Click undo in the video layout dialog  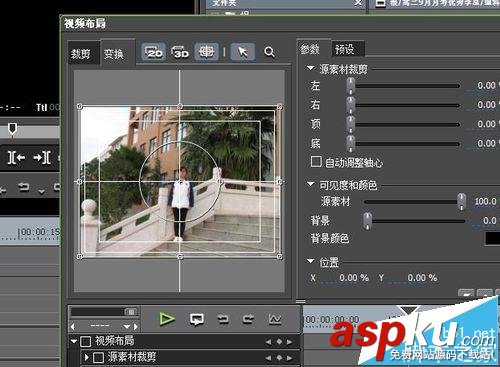(223, 319)
